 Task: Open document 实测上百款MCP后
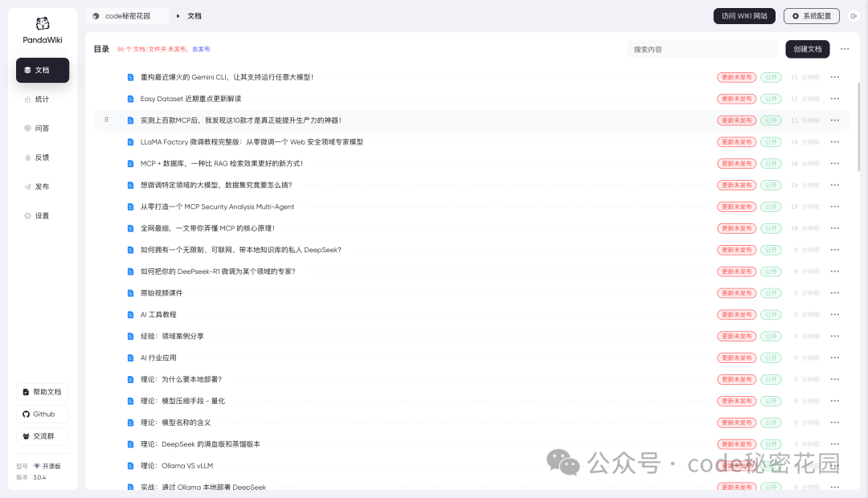(241, 120)
